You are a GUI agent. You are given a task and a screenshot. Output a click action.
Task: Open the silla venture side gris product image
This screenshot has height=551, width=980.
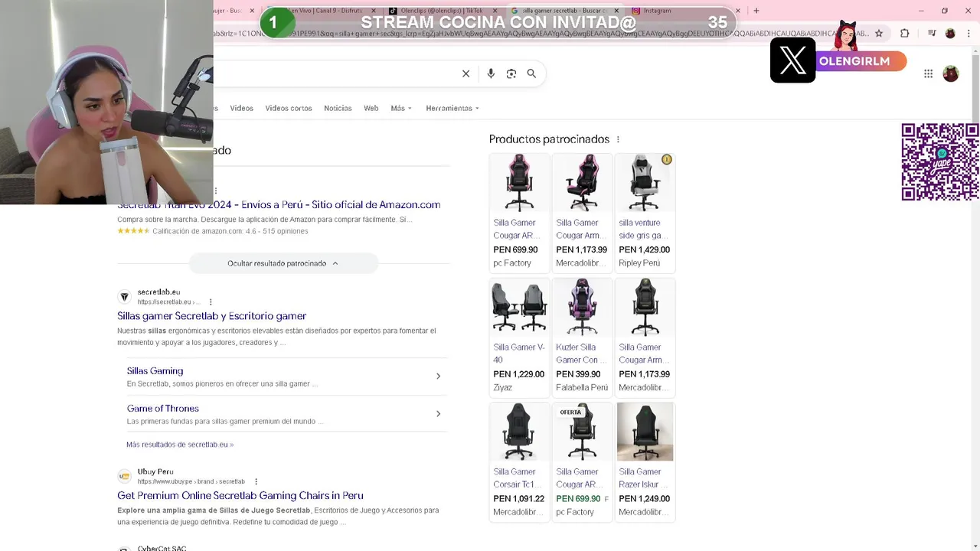(x=645, y=183)
